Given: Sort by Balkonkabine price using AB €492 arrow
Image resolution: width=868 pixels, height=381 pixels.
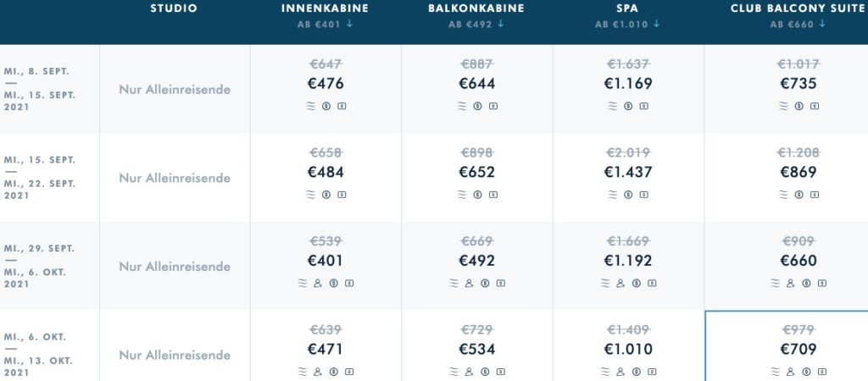Looking at the screenshot, I should coord(501,24).
